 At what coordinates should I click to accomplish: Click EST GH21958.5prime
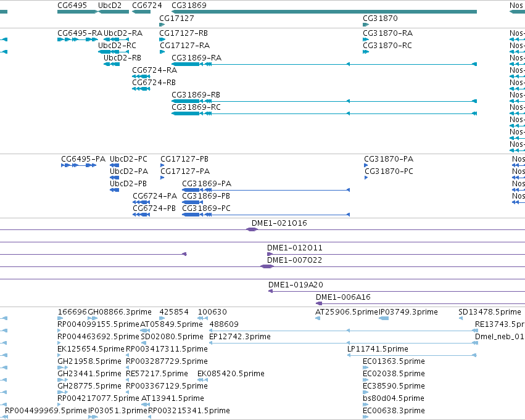89,362
